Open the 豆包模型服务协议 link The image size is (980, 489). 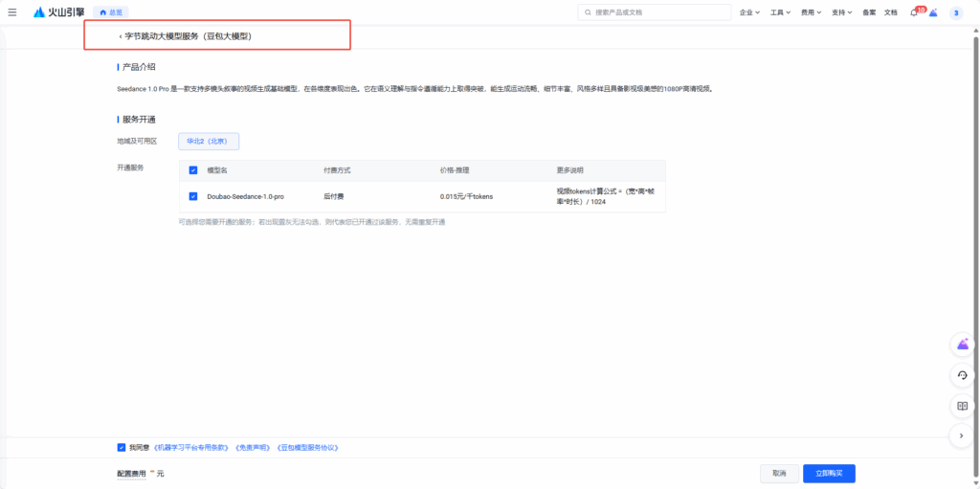(x=307, y=447)
